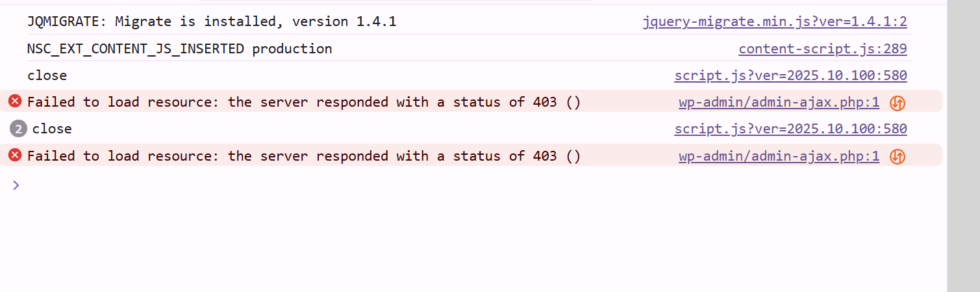This screenshot has width=980, height=292.
Task: Select the JQMIGRATE Migrate is installed message
Action: click(x=212, y=21)
